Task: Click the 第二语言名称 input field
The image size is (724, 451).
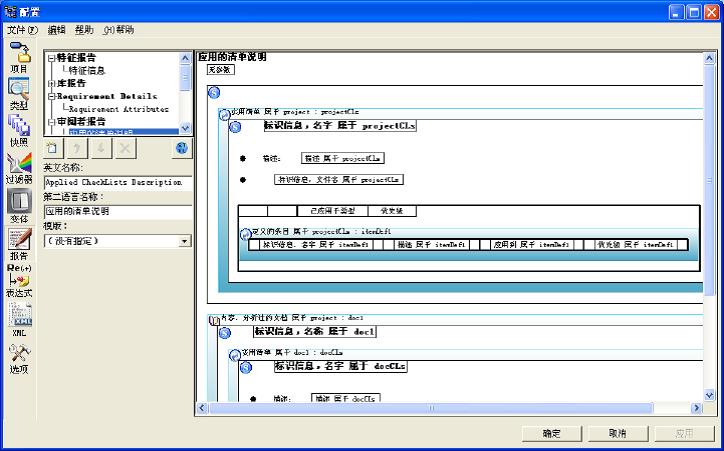Action: pos(118,211)
